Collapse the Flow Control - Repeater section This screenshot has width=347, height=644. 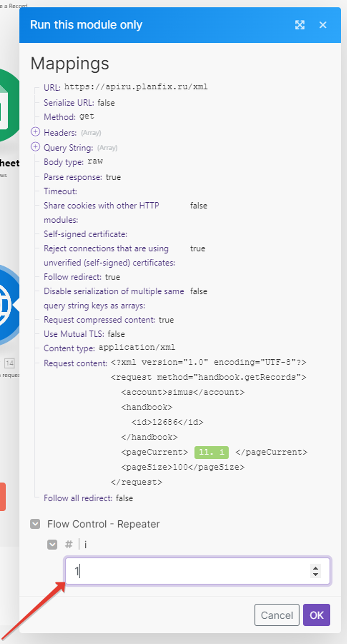(x=35, y=524)
